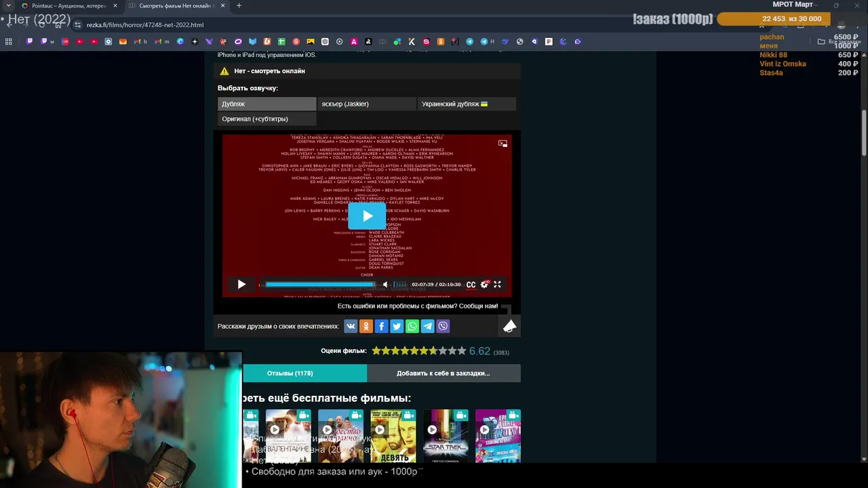Open the first Telegram bookmark
Image resolution: width=868 pixels, height=488 pixels.
(x=469, y=41)
